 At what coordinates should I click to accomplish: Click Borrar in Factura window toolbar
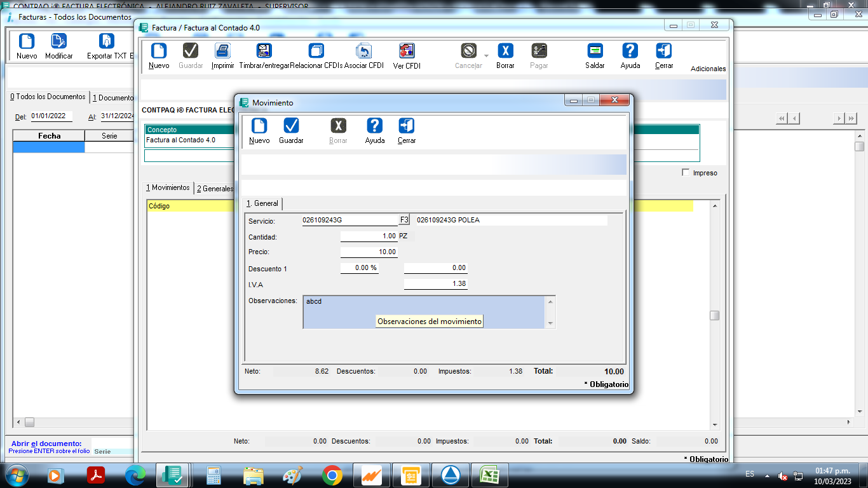[505, 51]
